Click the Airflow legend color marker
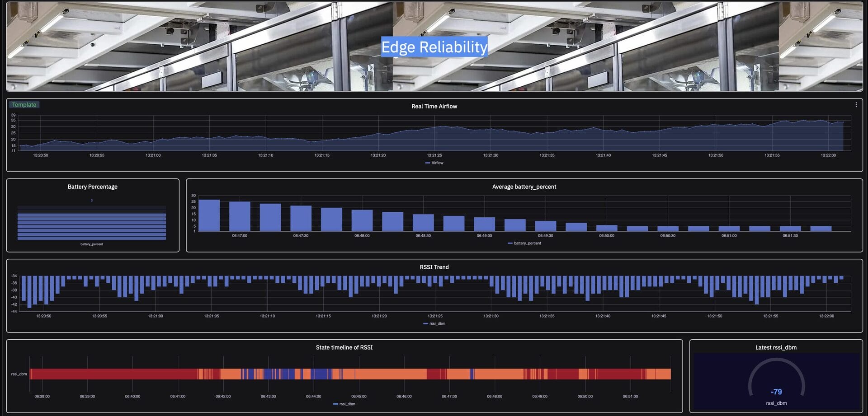 tap(428, 163)
